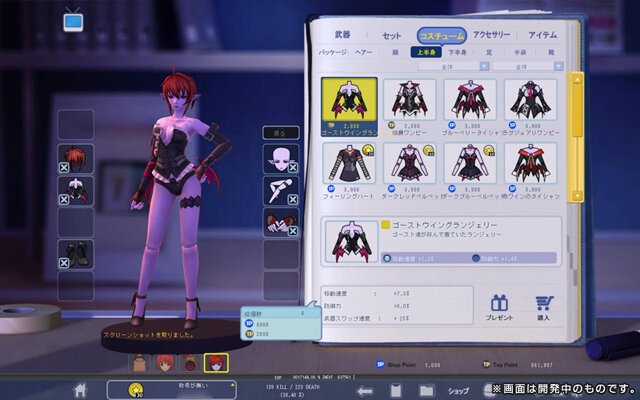This screenshot has height=400, width=640.
Task: Click the 139 KILL / 223 DEATH text
Action: 293,387
